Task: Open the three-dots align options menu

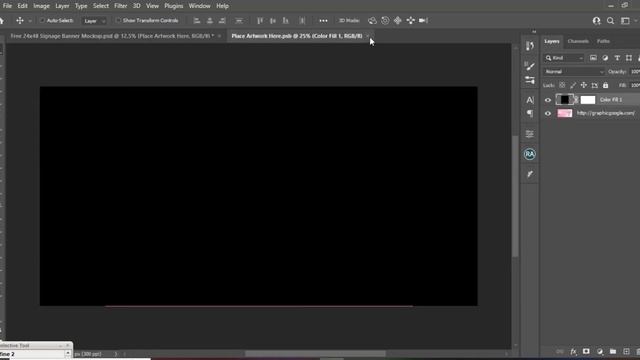Action: coord(323,20)
